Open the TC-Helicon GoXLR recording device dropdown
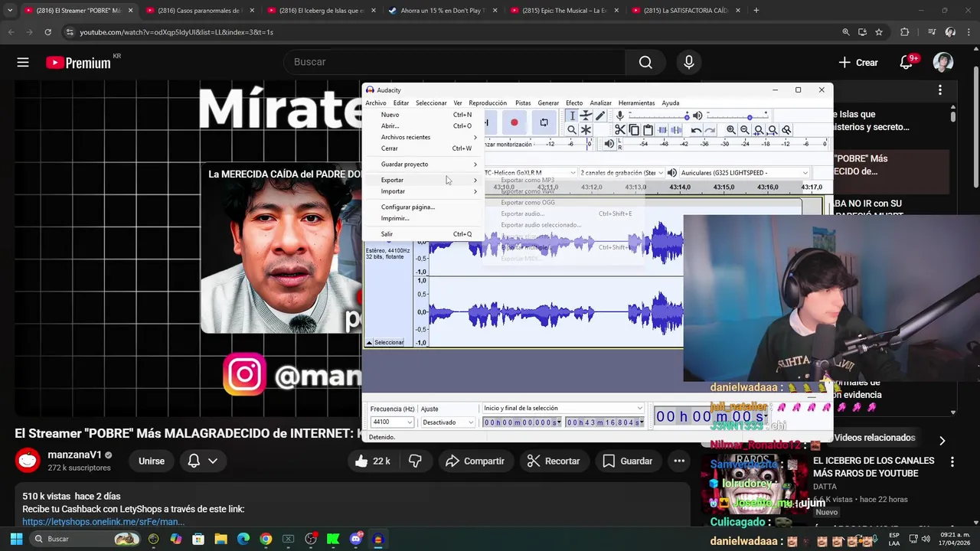This screenshot has height=551, width=980. point(530,173)
